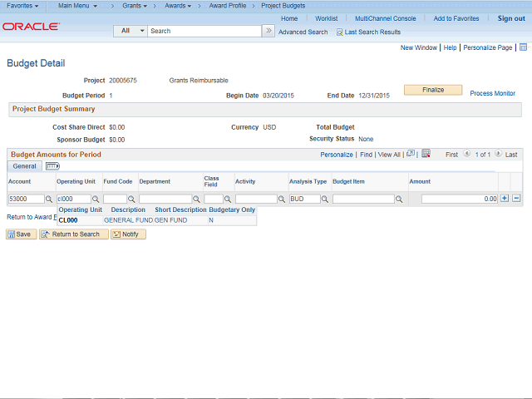
Task: Click the Department input field
Action: (165, 199)
